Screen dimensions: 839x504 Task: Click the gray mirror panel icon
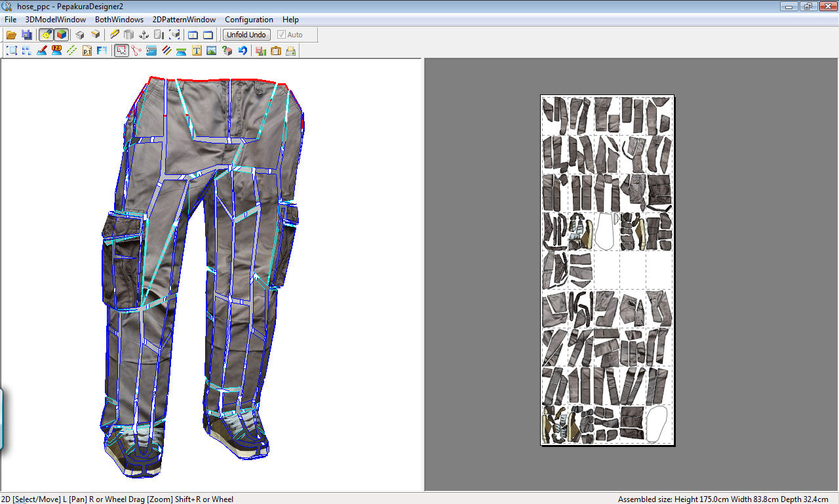click(159, 35)
